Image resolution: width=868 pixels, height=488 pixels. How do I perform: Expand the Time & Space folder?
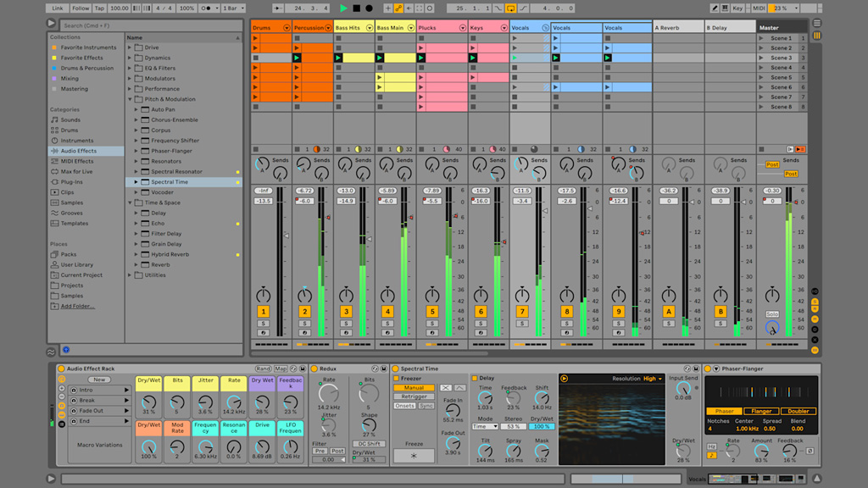pos(131,202)
